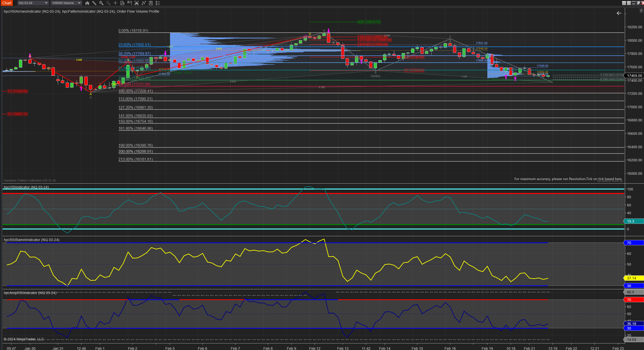Viewport: 644px width, 350px height.
Task: Open the bar type candlestick icon
Action: pyautogui.click(x=87, y=3)
